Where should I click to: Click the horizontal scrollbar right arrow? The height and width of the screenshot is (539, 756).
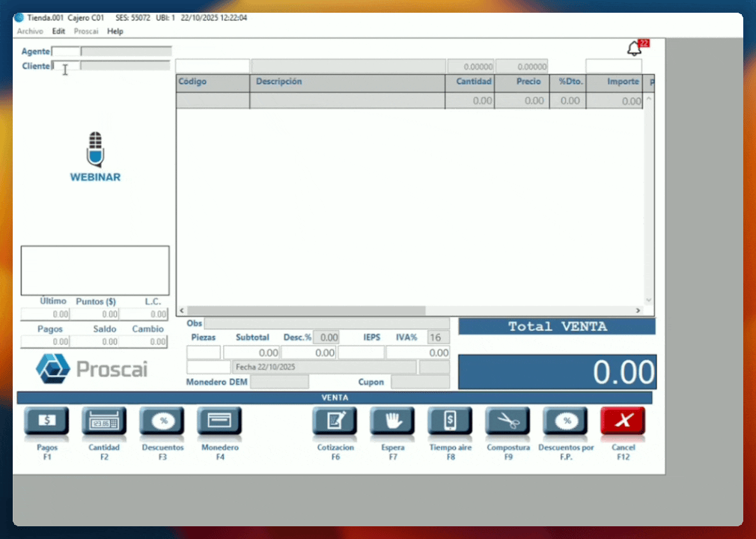tap(638, 311)
